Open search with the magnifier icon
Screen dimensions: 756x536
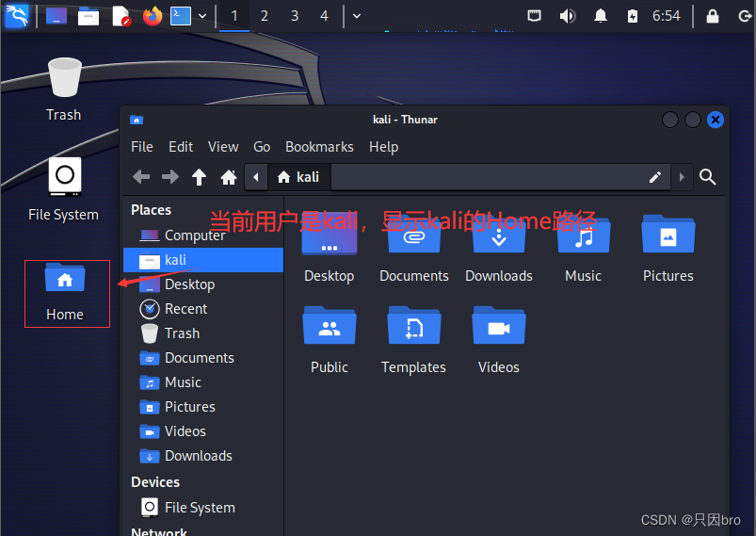click(x=707, y=177)
